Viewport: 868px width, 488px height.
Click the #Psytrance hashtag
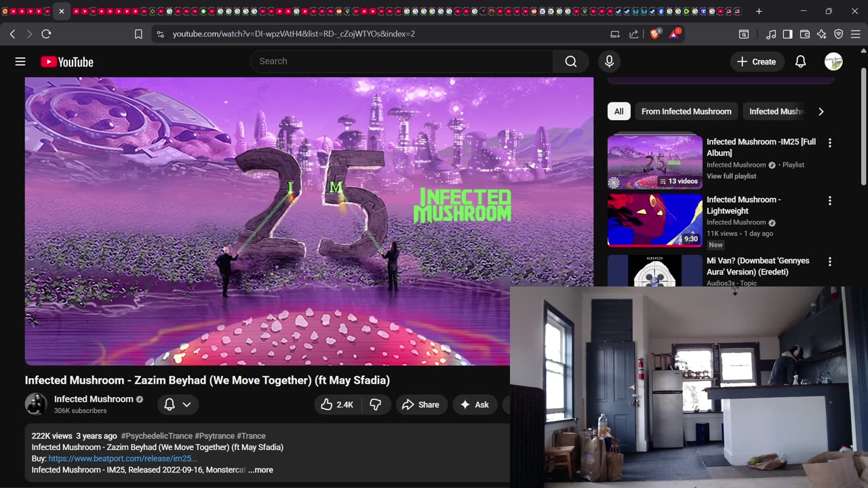pos(214,436)
